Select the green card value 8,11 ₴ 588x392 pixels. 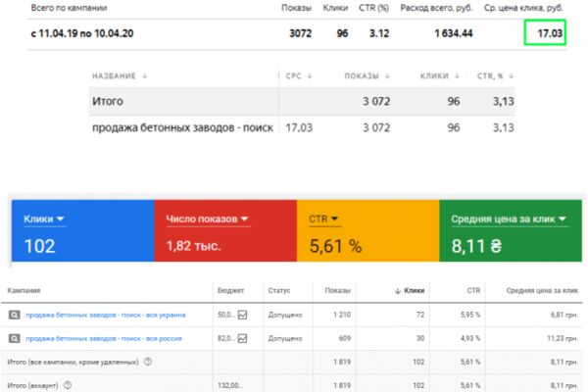[x=476, y=246]
